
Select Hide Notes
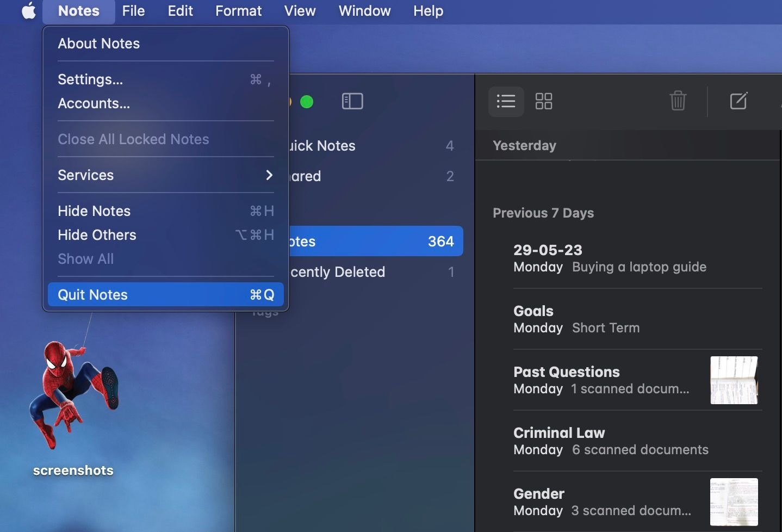[165, 211]
